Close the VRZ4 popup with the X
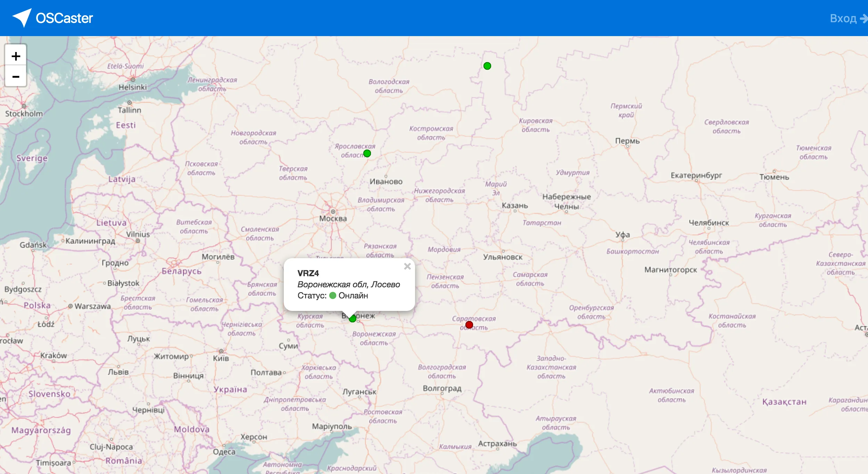Screen dimensions: 868x474 click(407, 266)
